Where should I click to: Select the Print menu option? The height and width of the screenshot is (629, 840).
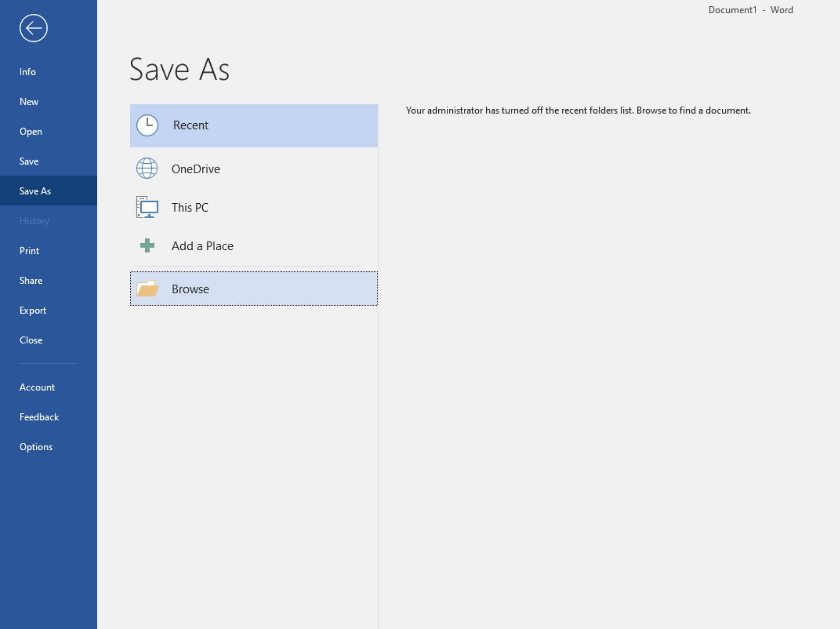[x=29, y=250]
